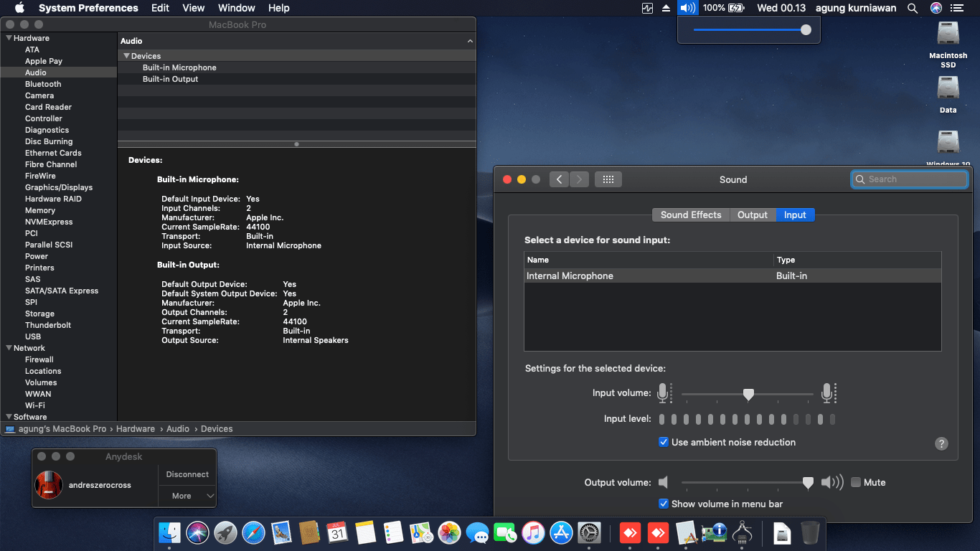Viewport: 980px width, 551px height.
Task: Click the Spotlight search icon in the menu bar
Action: (913, 8)
